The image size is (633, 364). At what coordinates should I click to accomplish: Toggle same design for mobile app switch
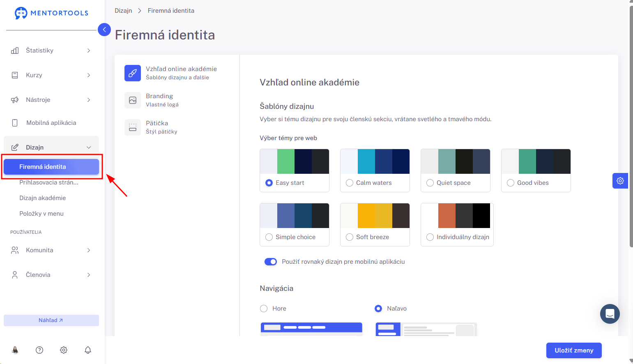271,262
